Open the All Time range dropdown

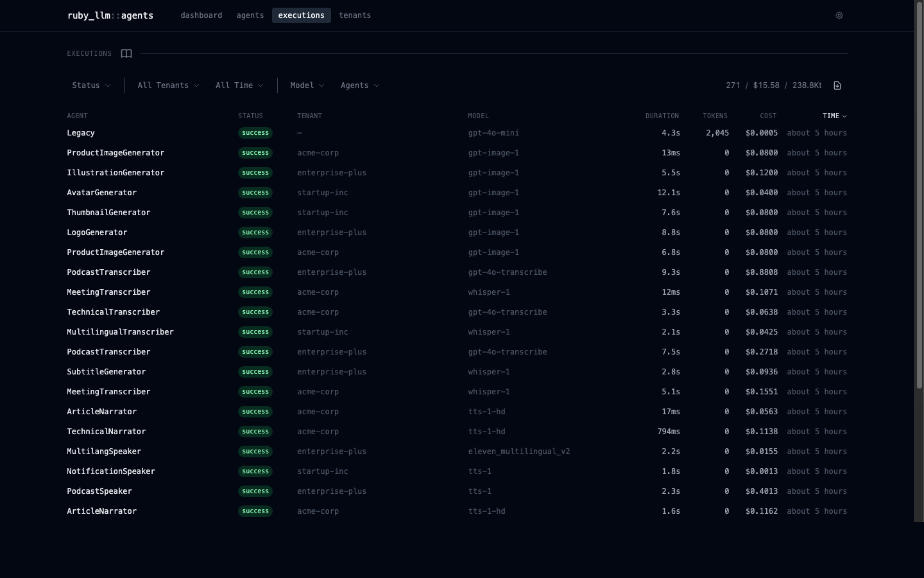239,85
